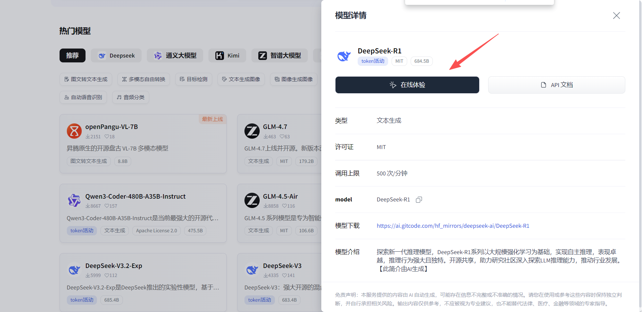Open the openPangu-VL-7B model card
The image size is (644, 312).
pyautogui.click(x=143, y=144)
